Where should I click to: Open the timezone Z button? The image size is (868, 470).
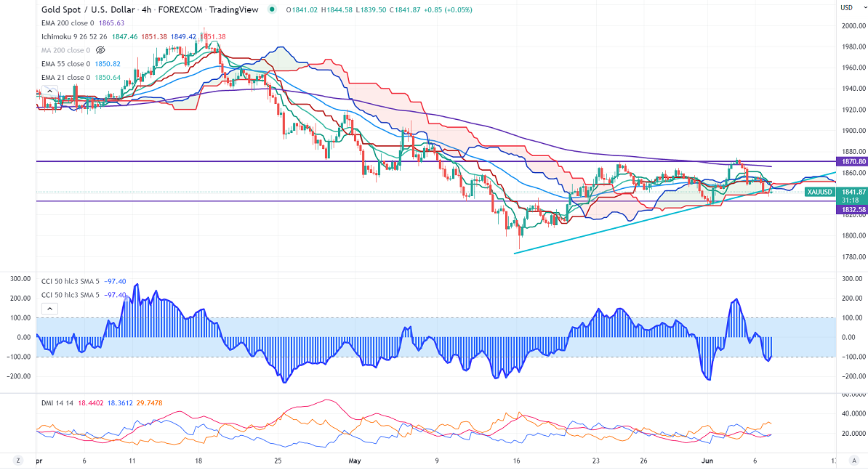(17, 460)
